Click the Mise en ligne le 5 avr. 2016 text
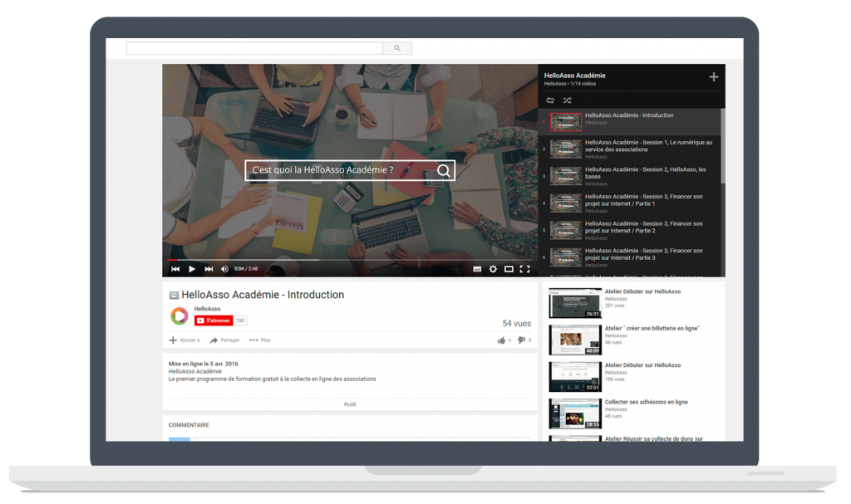 coord(204,364)
